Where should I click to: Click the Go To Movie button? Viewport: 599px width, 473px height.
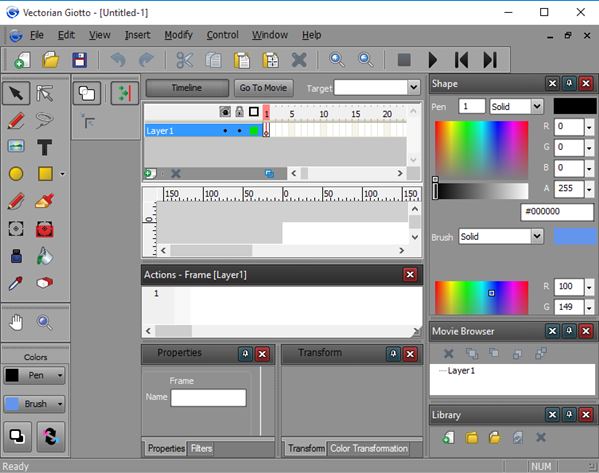pos(263,88)
